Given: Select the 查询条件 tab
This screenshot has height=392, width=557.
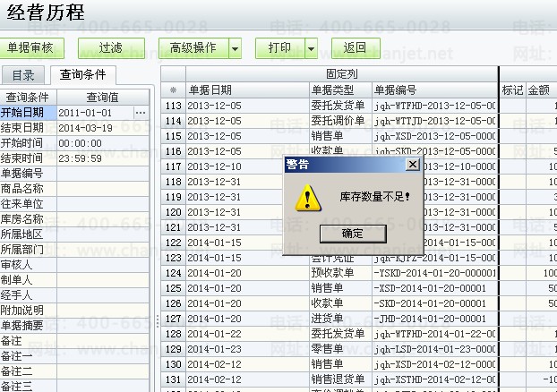Looking at the screenshot, I should pos(82,75).
